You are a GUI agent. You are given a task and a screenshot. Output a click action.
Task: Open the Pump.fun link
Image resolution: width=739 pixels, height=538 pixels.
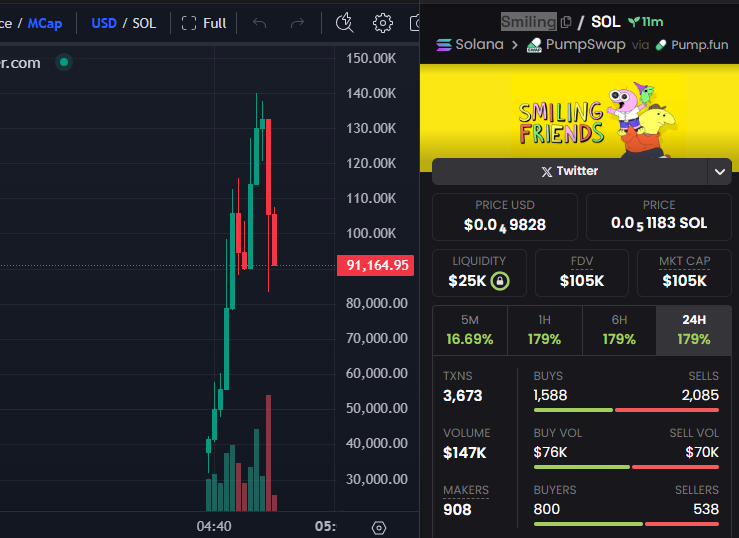[x=692, y=45]
